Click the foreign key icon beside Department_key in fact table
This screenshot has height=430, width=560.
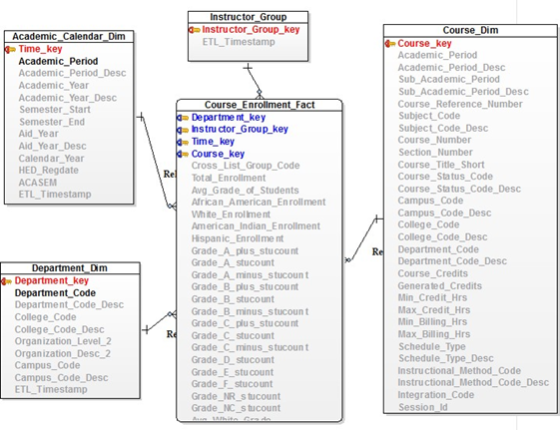tap(183, 118)
